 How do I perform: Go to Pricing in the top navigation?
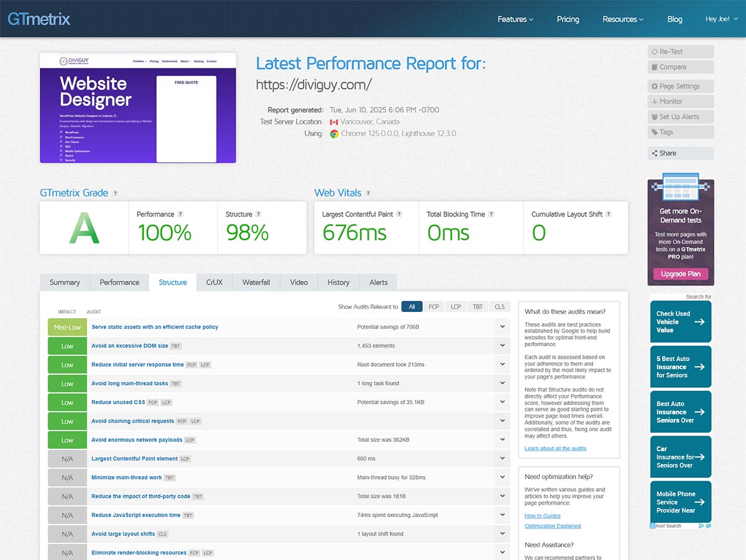click(x=568, y=19)
